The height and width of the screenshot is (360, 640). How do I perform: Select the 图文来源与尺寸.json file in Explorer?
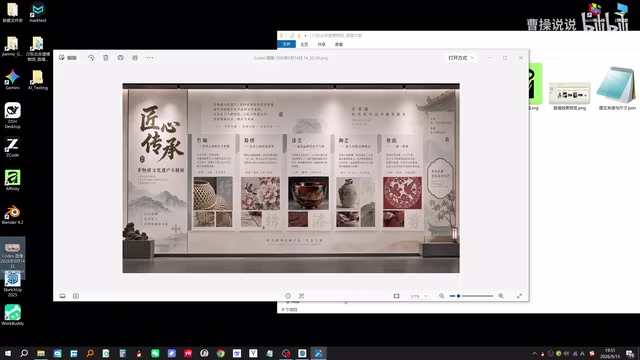click(617, 89)
